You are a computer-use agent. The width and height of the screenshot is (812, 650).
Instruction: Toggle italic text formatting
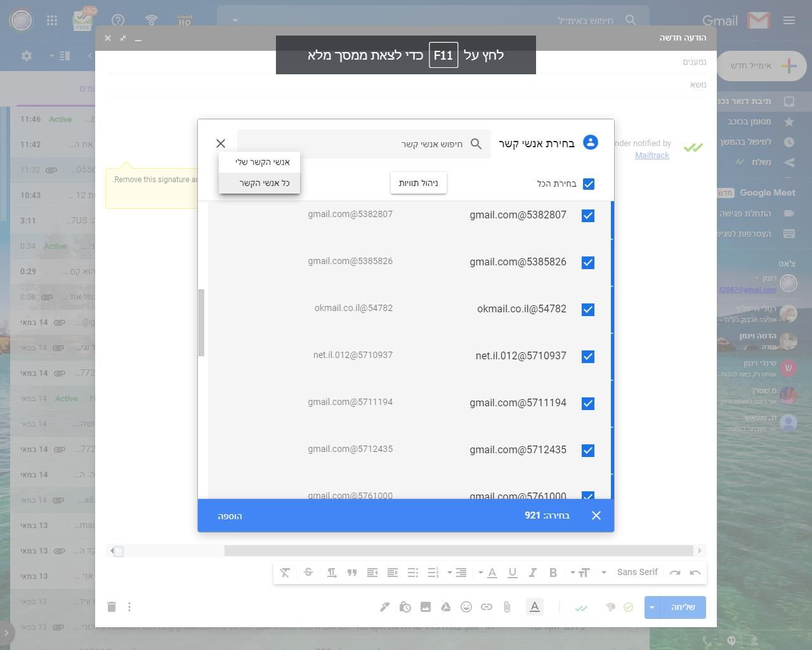click(533, 573)
